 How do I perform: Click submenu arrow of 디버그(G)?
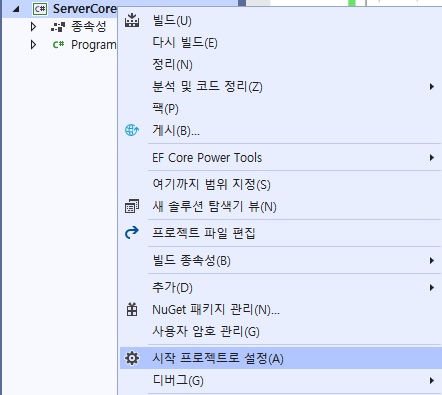(x=432, y=380)
